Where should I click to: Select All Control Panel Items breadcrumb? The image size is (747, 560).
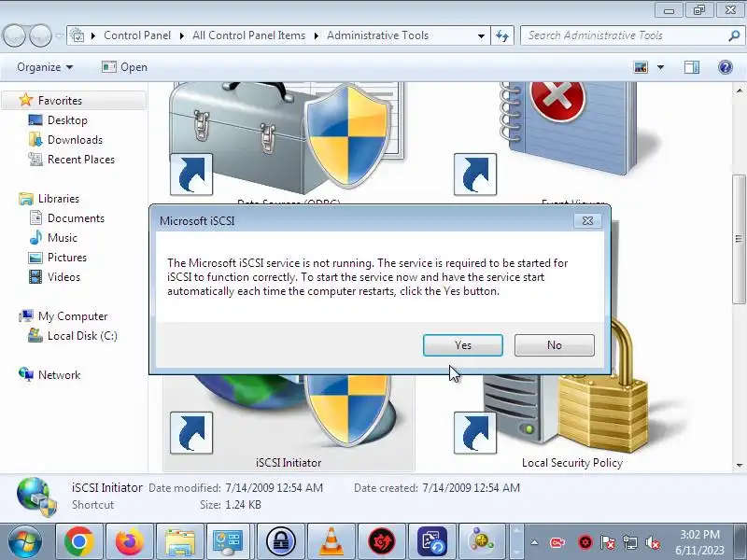248,35
